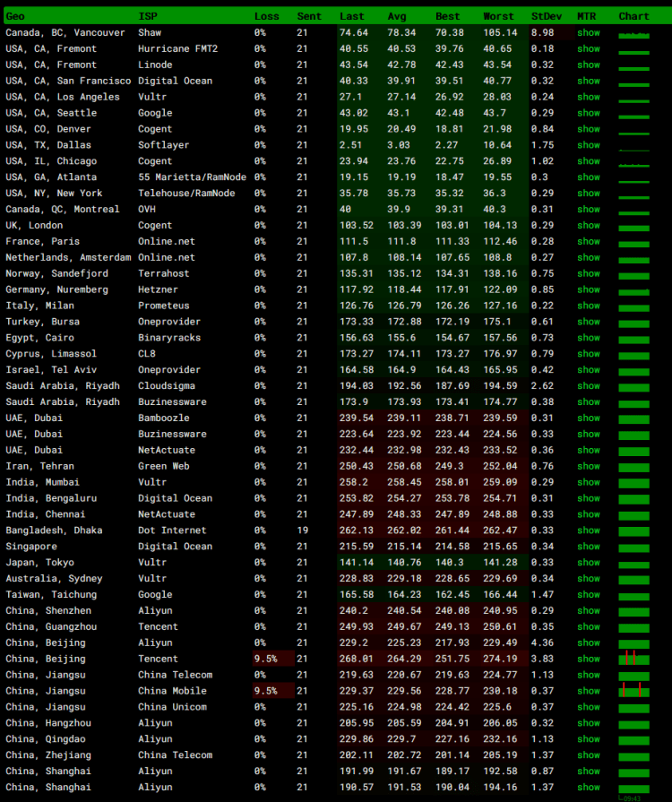Show MTR for Green Web Tehran

[x=588, y=466]
